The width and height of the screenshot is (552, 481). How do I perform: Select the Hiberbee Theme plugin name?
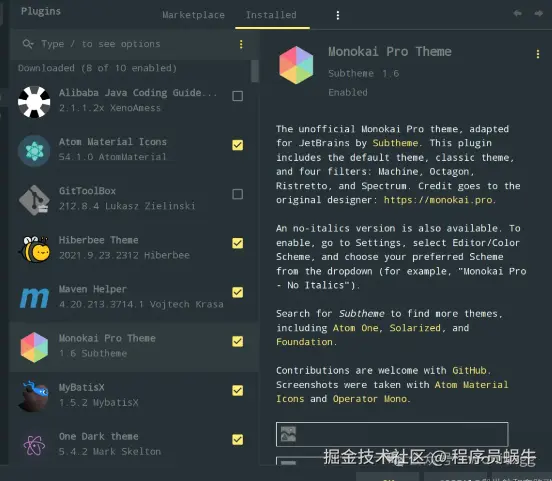[99, 240]
